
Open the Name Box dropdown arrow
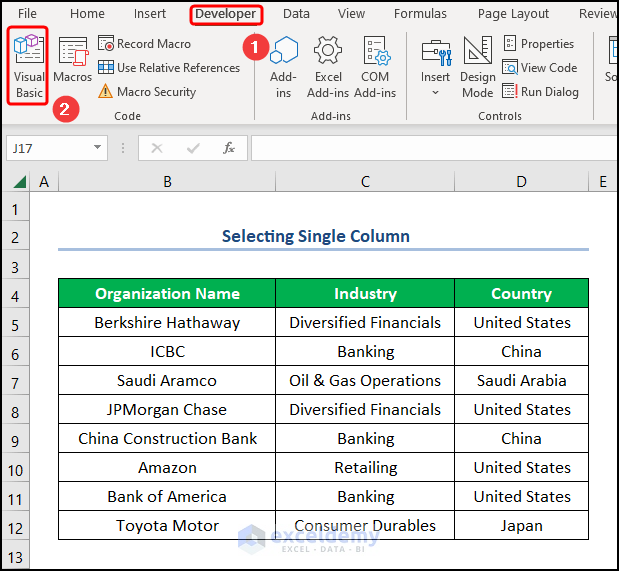(98, 148)
